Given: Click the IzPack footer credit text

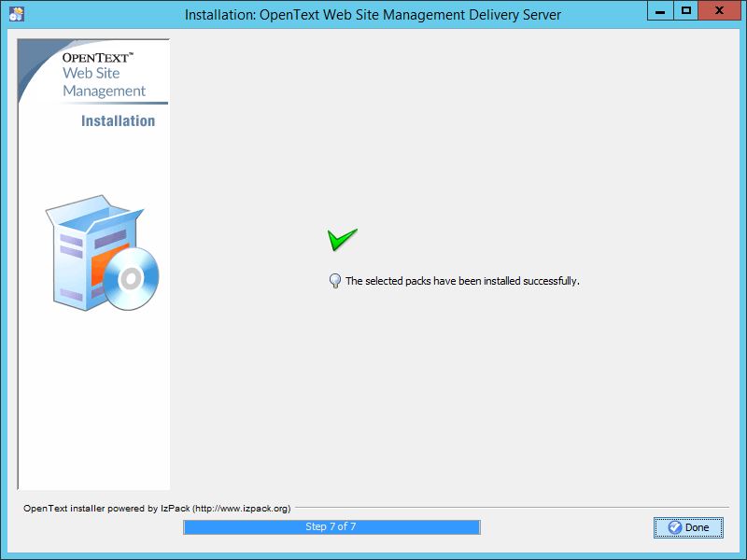Looking at the screenshot, I should 157,508.
